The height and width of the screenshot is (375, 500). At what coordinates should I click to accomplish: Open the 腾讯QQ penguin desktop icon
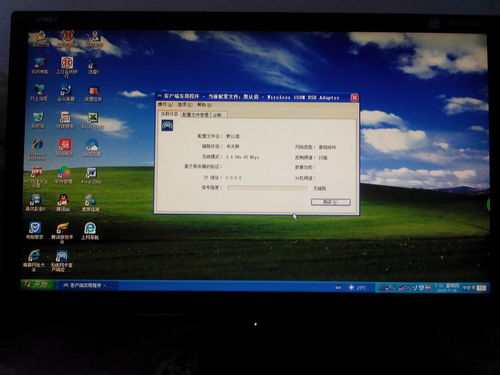[63, 203]
